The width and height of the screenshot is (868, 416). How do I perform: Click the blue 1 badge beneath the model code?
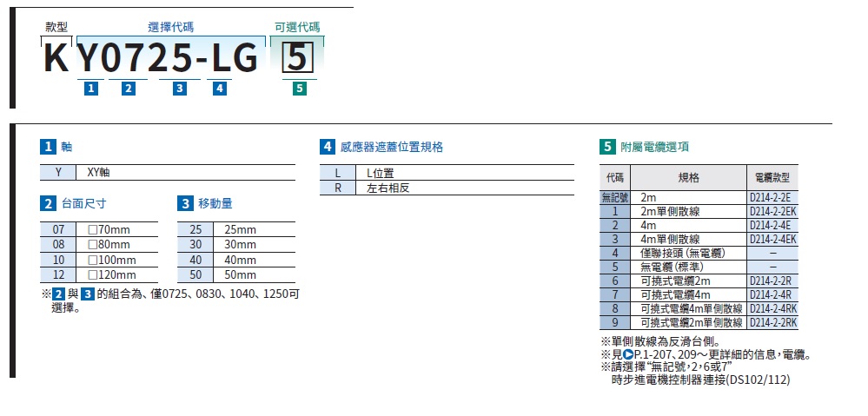click(x=90, y=88)
